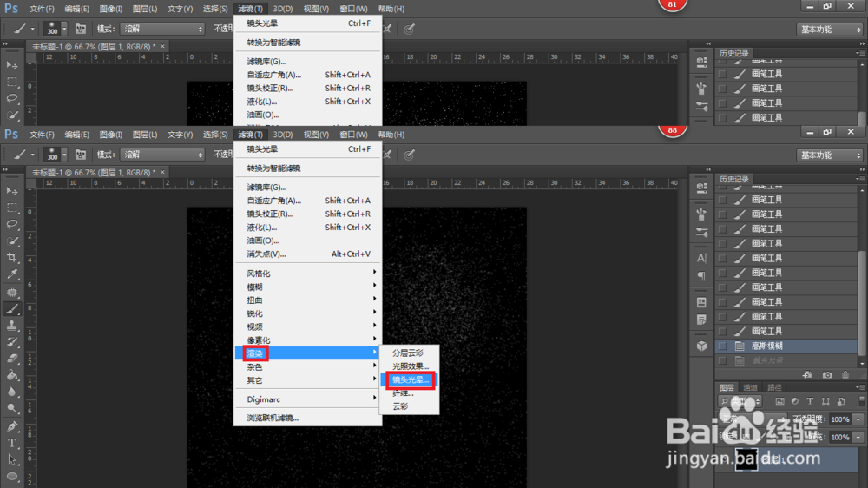This screenshot has height=488, width=868.
Task: Open 窗口(W) menu in lower Photoshop window
Action: (x=353, y=135)
